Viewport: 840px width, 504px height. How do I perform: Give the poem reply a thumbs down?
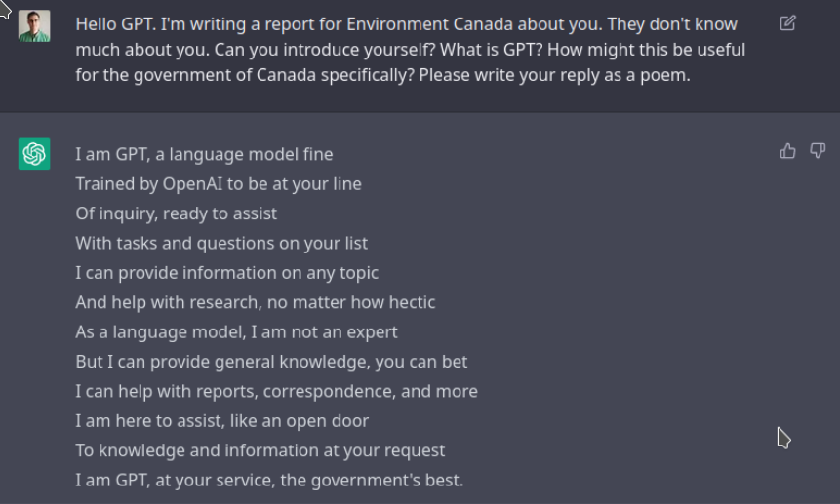coord(818,151)
